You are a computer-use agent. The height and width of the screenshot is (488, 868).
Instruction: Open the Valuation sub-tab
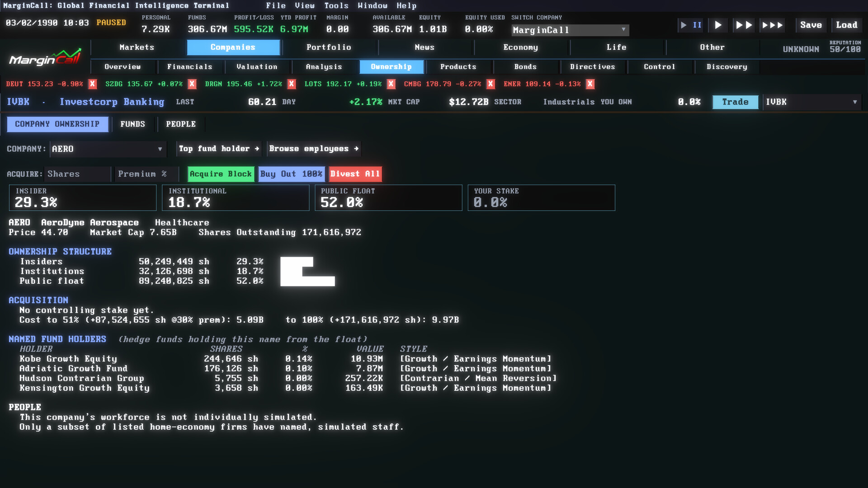(257, 67)
